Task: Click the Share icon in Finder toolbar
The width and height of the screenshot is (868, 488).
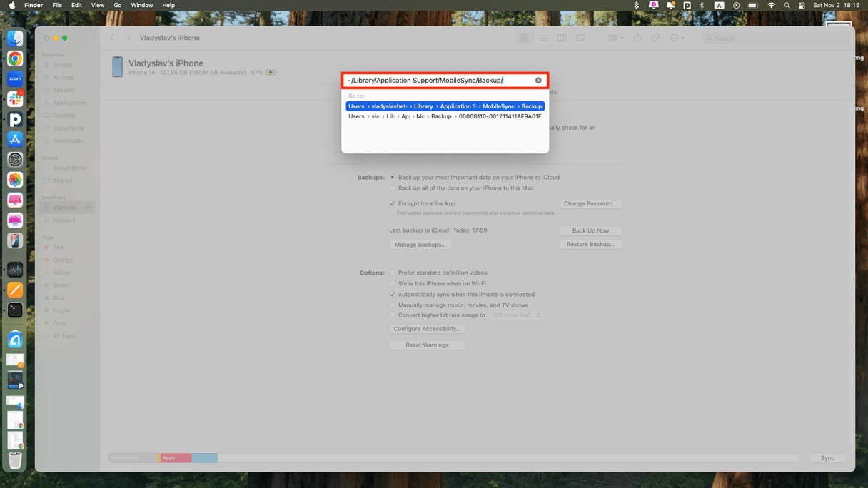Action: point(637,38)
